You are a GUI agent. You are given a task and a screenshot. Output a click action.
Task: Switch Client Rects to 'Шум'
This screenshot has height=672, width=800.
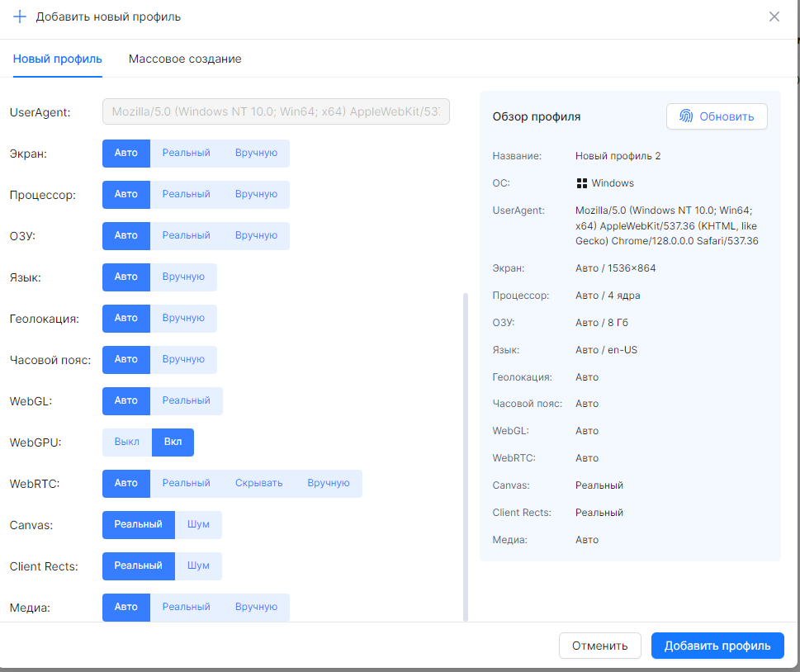pos(198,566)
